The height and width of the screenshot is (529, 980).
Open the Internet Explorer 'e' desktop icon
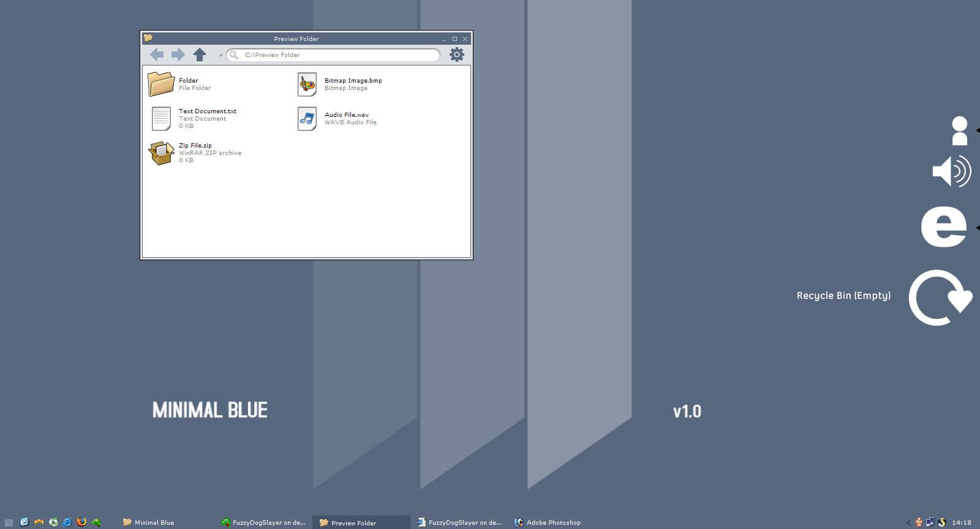click(944, 227)
